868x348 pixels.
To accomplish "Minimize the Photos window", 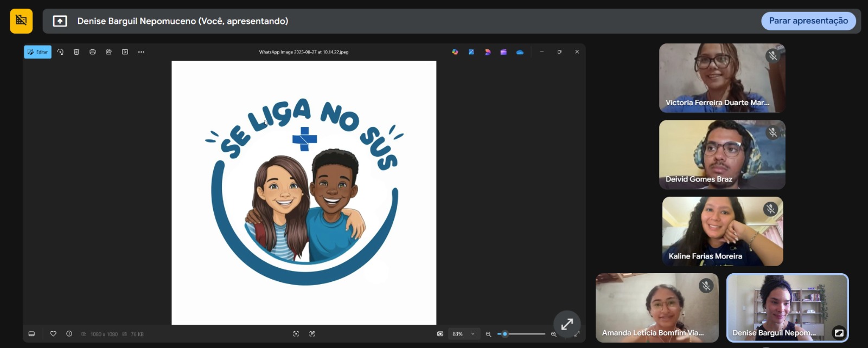I will 541,52.
